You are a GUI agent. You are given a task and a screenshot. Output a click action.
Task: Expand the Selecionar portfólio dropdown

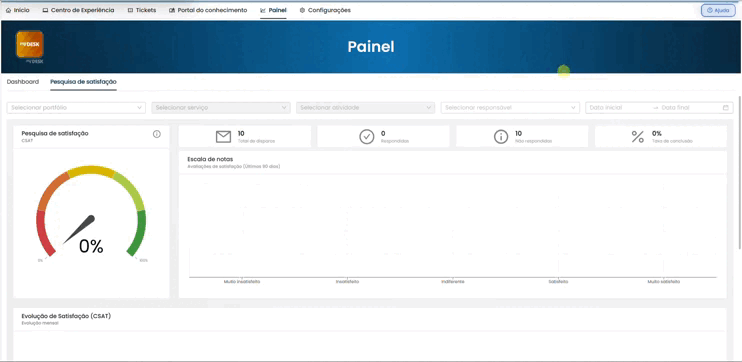click(x=76, y=108)
